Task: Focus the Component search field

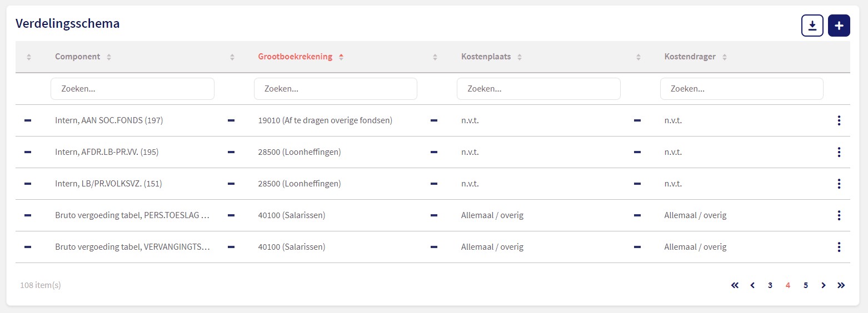Action: pos(132,89)
